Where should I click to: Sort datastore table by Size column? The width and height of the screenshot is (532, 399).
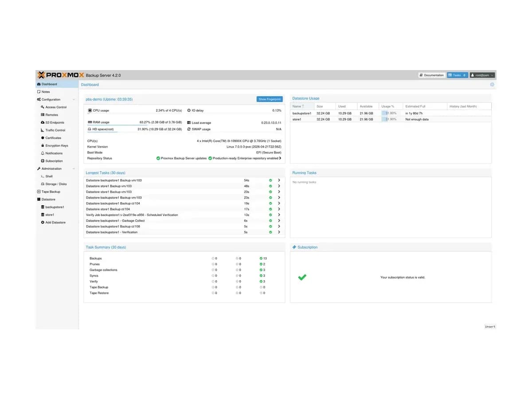click(x=325, y=106)
